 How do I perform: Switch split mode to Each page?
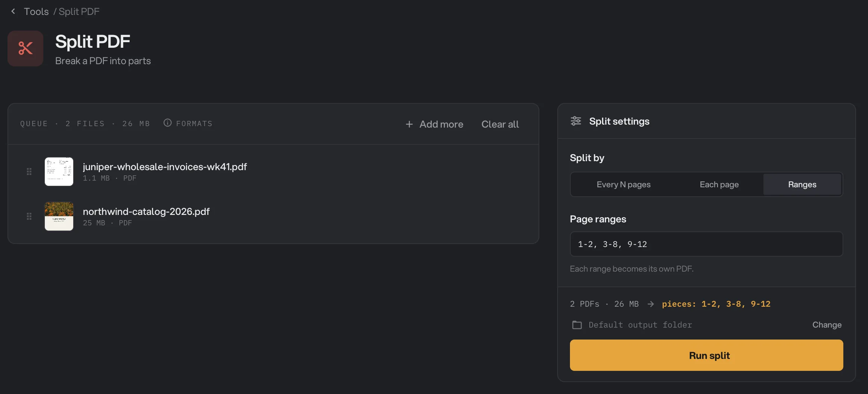click(719, 184)
